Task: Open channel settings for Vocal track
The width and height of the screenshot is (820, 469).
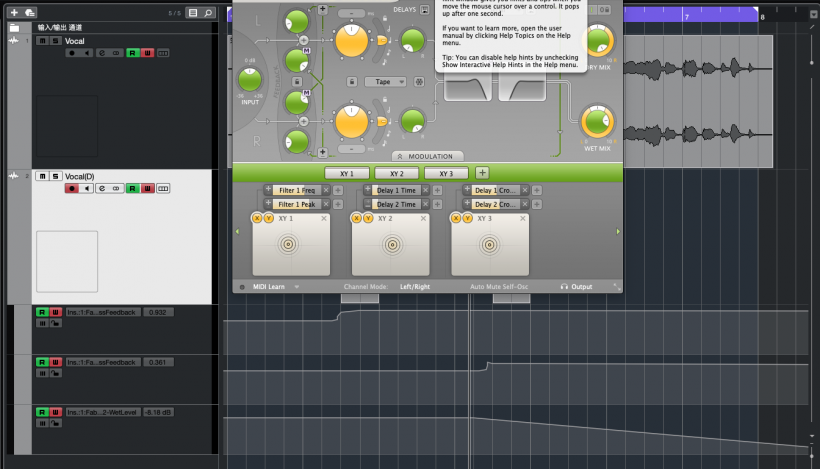Action: (102, 53)
